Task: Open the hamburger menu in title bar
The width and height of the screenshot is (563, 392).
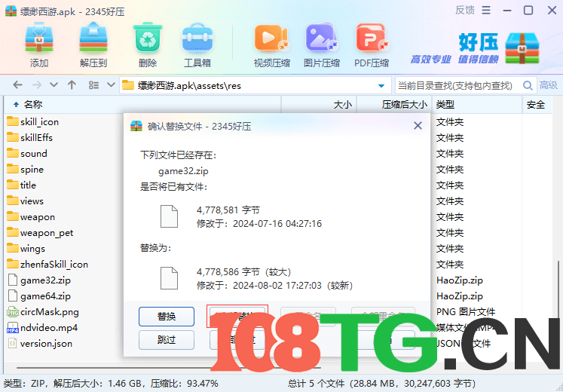Action: tap(486, 10)
